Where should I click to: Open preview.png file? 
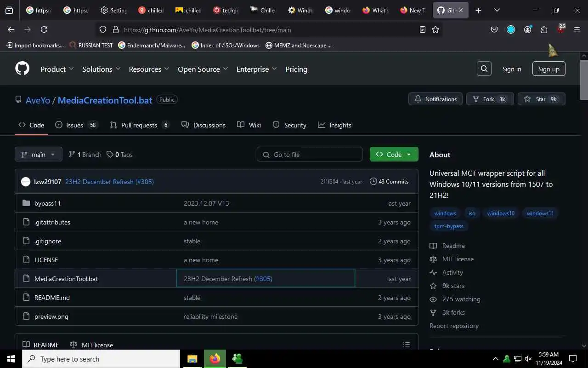point(51,316)
